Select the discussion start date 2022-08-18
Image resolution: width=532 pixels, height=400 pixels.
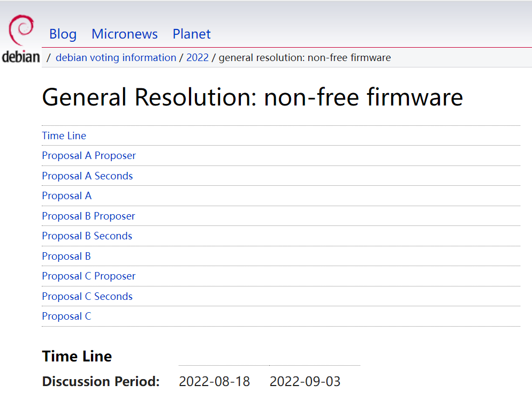click(x=214, y=381)
